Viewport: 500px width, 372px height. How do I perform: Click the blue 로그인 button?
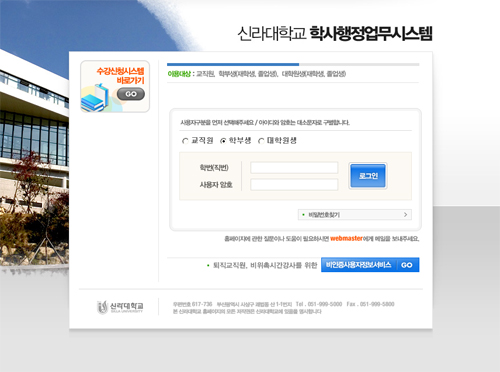pyautogui.click(x=368, y=176)
